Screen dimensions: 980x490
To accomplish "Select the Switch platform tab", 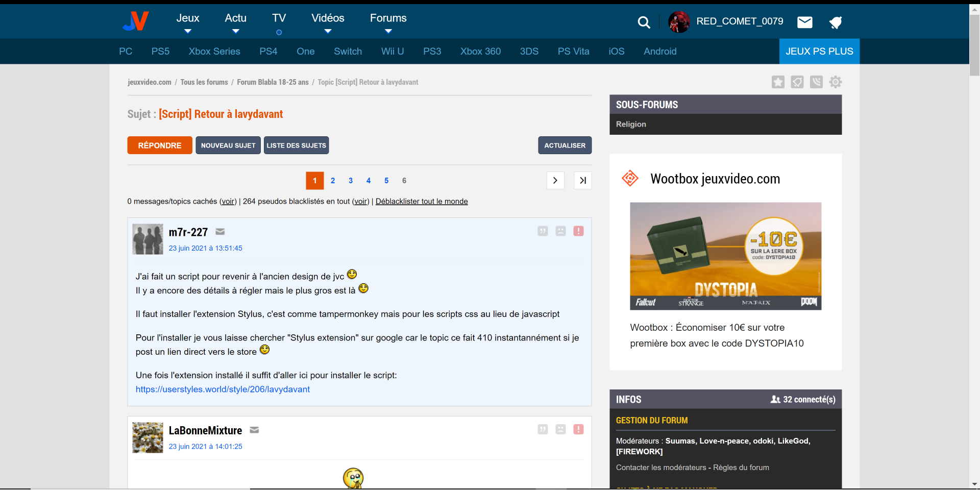I will click(x=348, y=51).
